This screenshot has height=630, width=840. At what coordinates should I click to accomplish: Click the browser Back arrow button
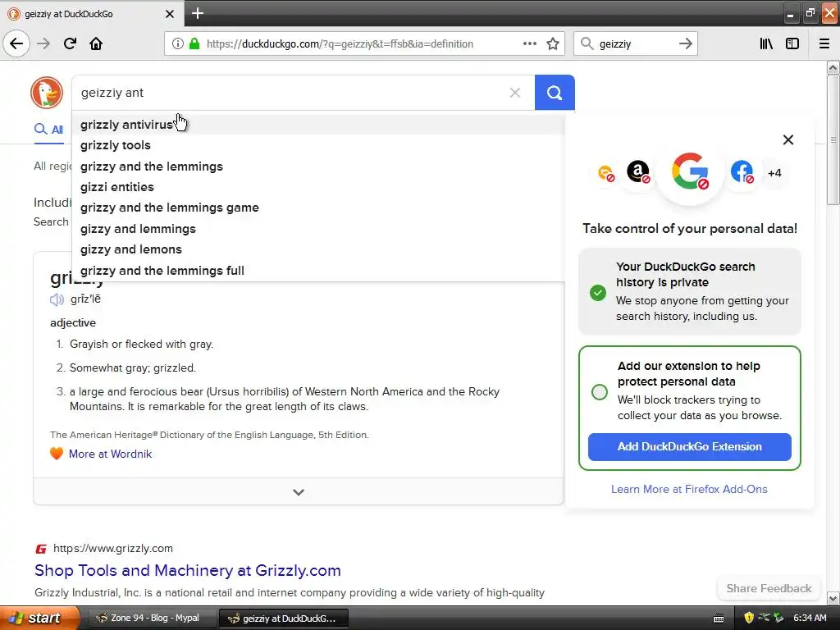click(16, 43)
